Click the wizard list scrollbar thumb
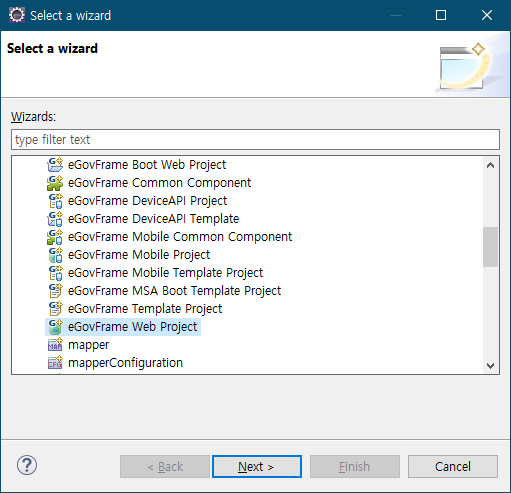Screen dimensions: 511x493 point(490,247)
